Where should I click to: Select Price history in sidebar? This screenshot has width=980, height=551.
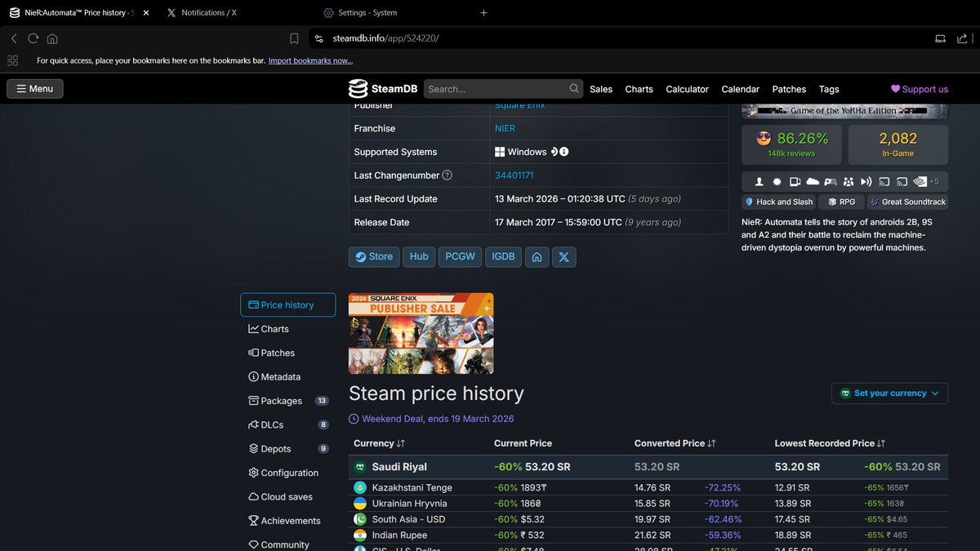pos(287,304)
